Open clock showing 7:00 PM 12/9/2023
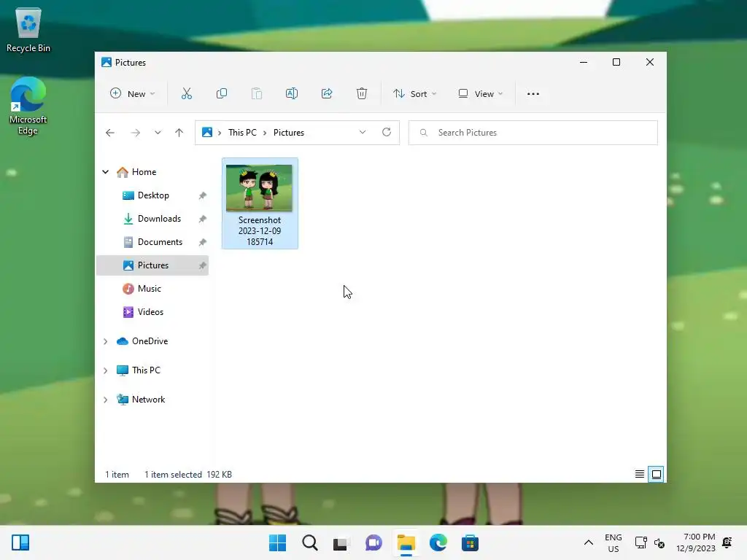The width and height of the screenshot is (747, 560). (x=695, y=542)
